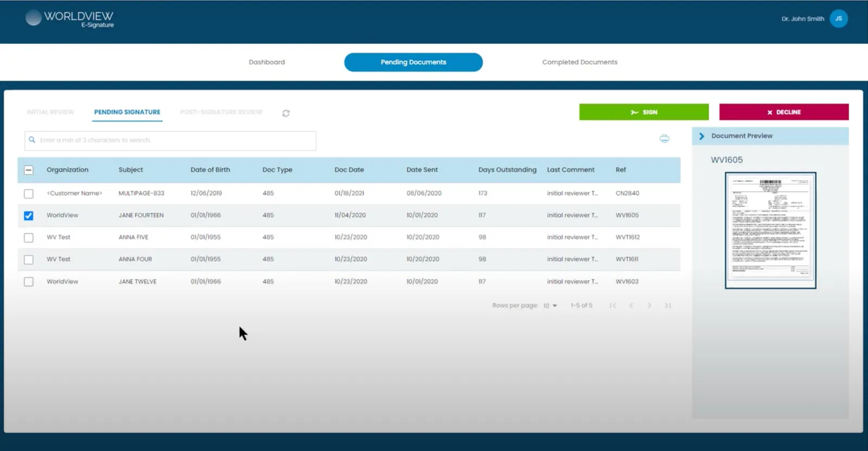Jump to first page arrow
This screenshot has height=451, width=868.
(612, 306)
